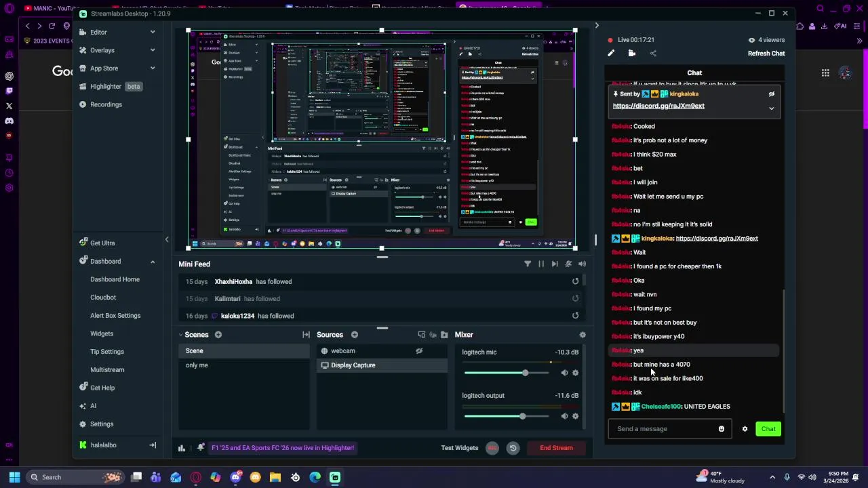
Task: Toggle the REC recording button
Action: click(x=492, y=448)
